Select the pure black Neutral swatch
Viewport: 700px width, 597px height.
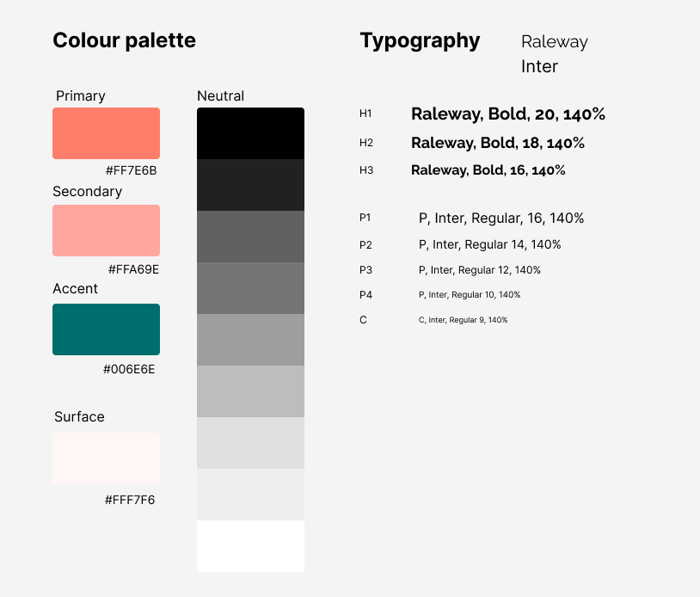[250, 133]
